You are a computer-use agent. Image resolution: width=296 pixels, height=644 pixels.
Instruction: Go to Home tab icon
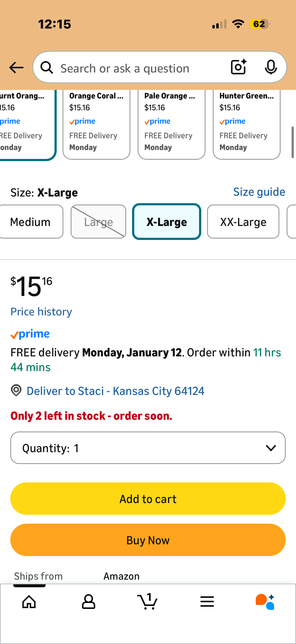29,602
